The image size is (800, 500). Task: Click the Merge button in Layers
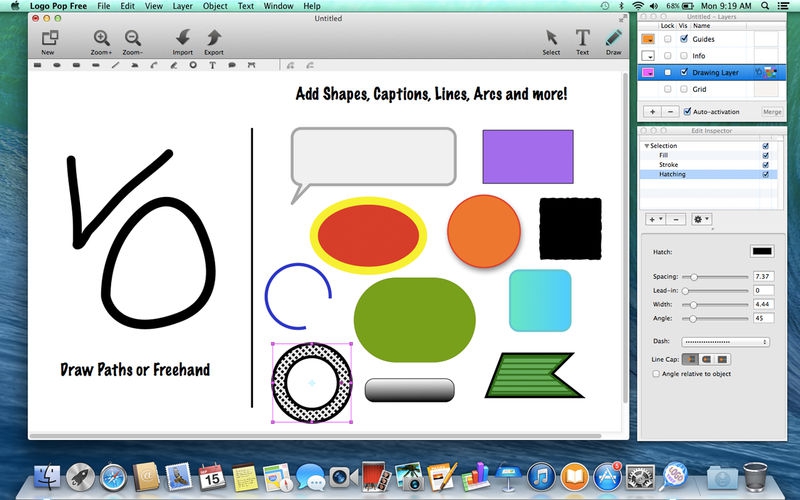pyautogui.click(x=772, y=112)
